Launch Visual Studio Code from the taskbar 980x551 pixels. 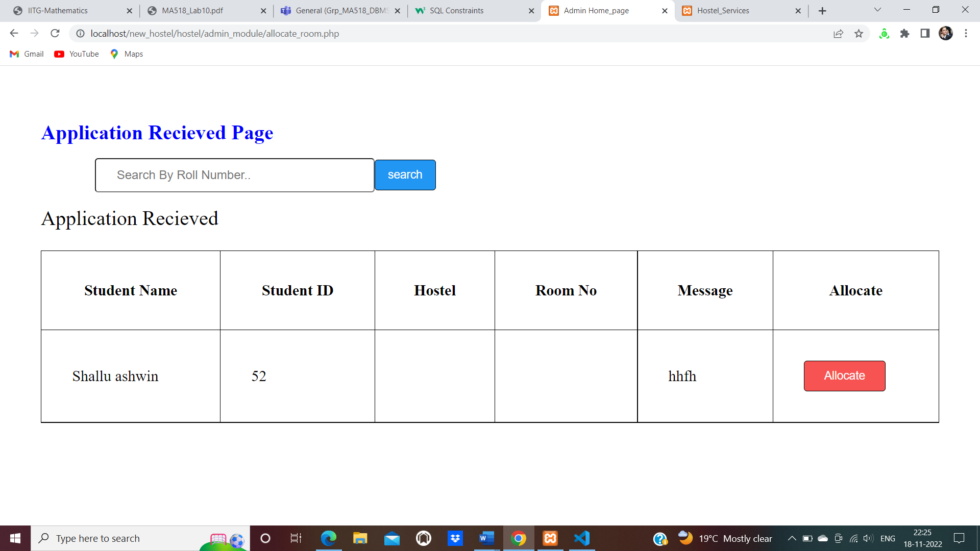[582, 538]
